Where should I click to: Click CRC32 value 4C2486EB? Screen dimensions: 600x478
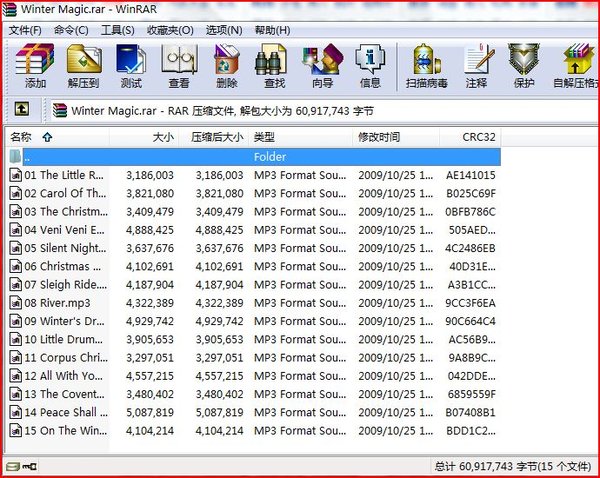(470, 248)
